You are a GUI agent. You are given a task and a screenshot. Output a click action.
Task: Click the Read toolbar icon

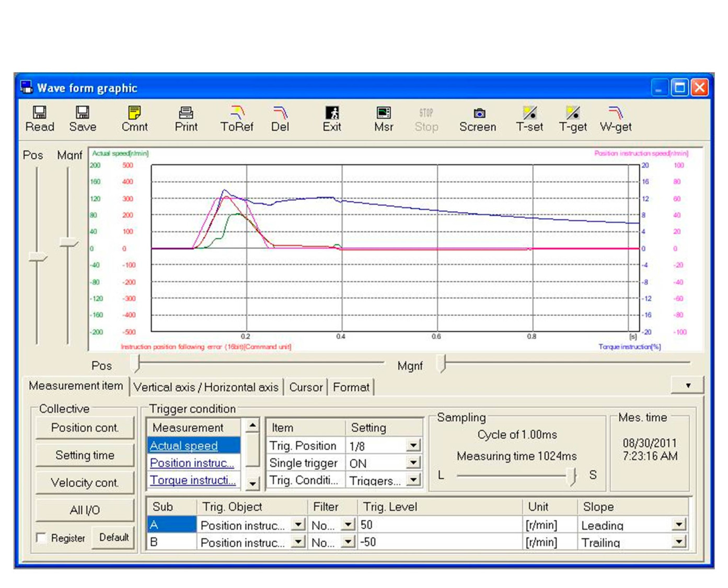click(x=40, y=119)
